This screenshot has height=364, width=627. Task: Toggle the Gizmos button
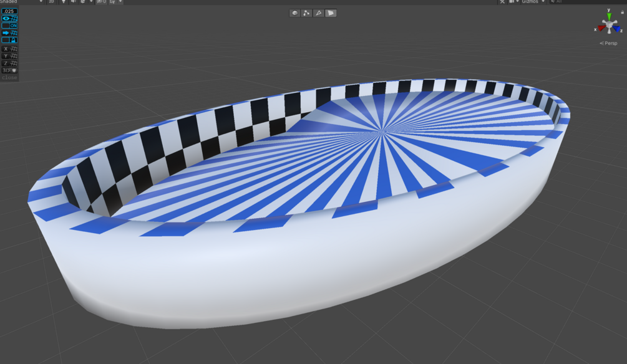[530, 2]
